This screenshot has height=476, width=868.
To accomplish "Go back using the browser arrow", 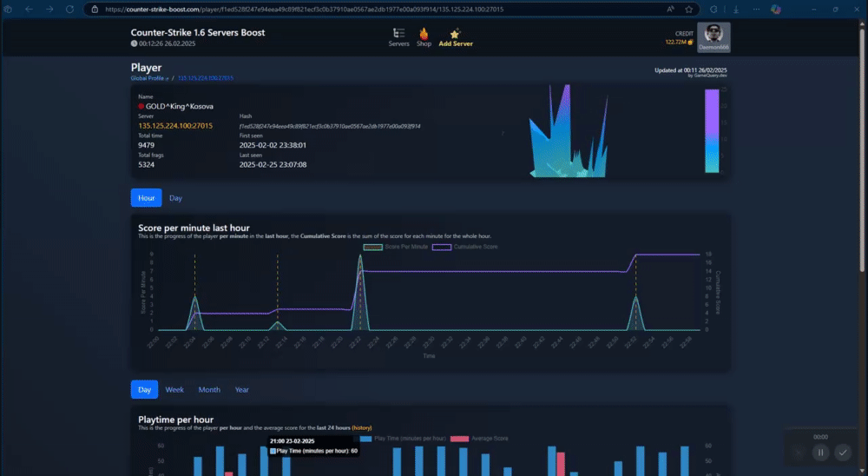I will (29, 10).
